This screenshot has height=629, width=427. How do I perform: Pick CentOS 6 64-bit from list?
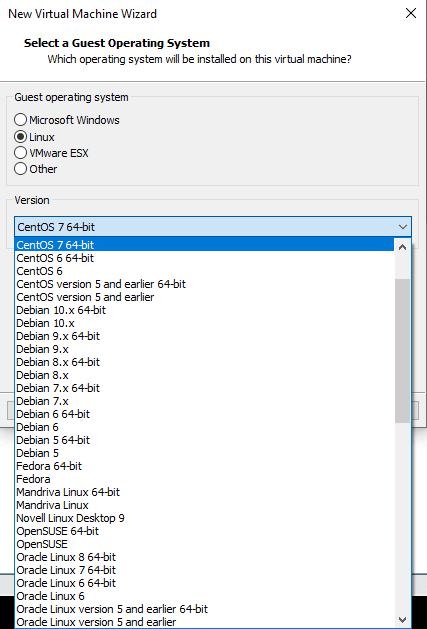tap(205, 258)
